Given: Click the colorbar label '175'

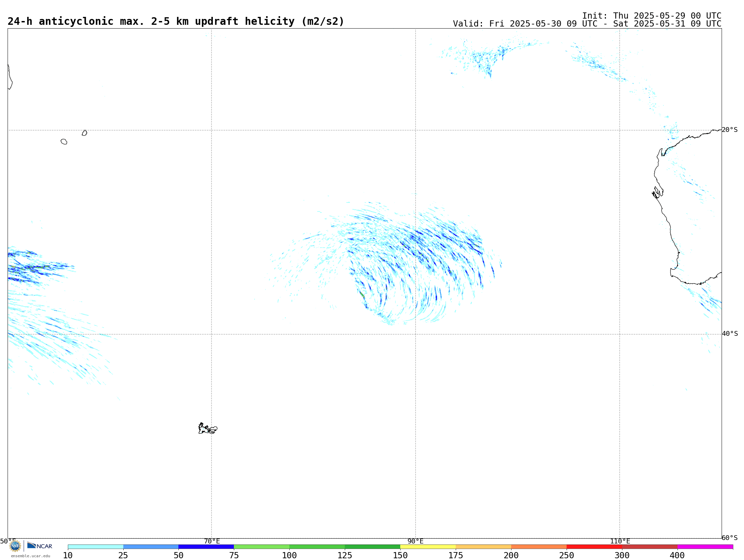Looking at the screenshot, I should click(456, 556).
